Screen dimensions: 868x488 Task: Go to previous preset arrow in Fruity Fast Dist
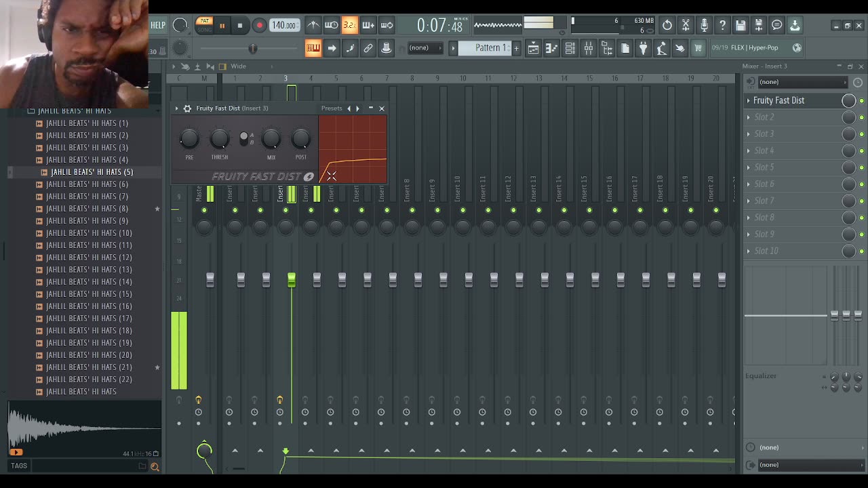(349, 108)
